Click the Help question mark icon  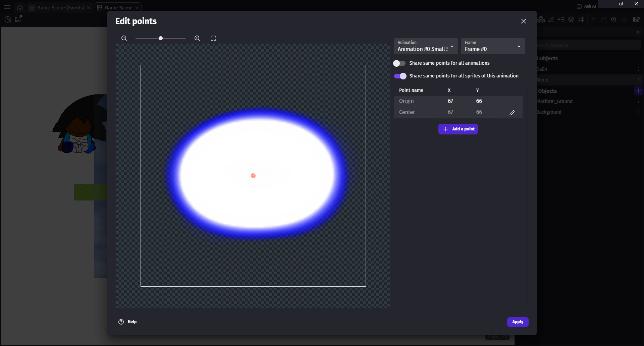point(121,322)
